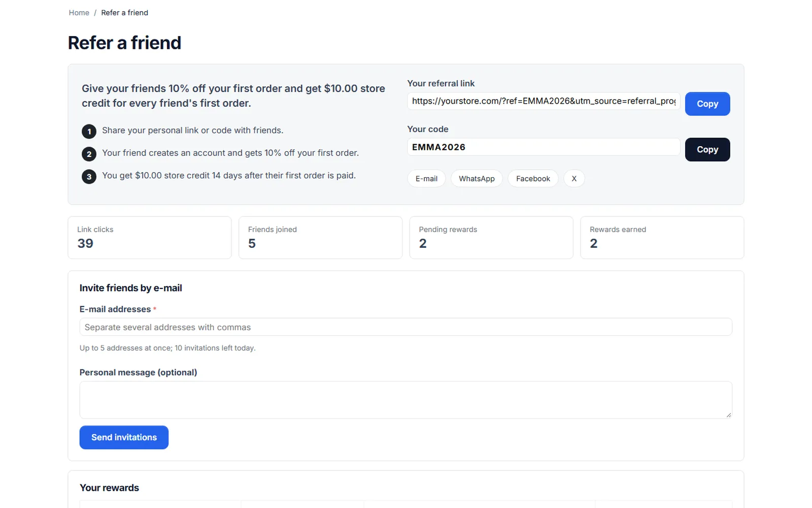Share on X button

point(574,179)
